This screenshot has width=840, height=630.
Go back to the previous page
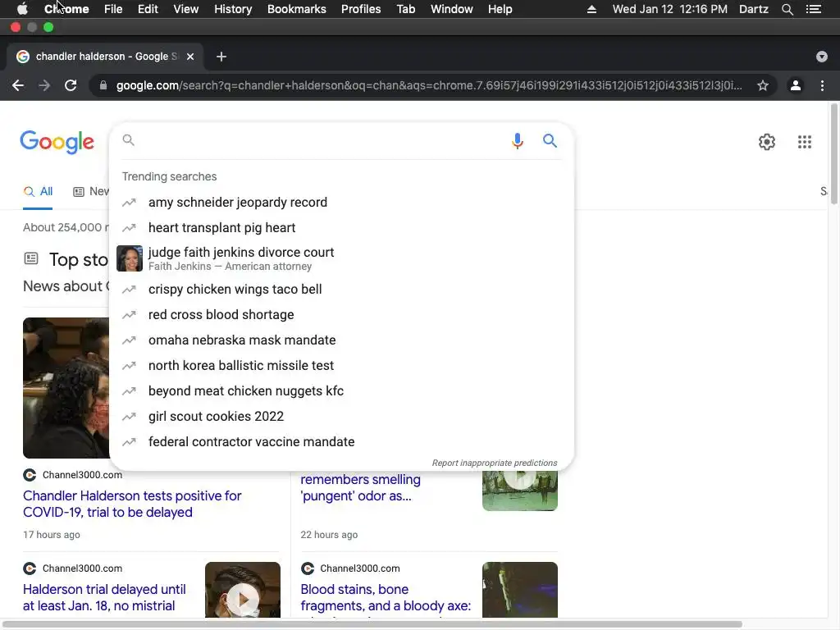pyautogui.click(x=18, y=85)
